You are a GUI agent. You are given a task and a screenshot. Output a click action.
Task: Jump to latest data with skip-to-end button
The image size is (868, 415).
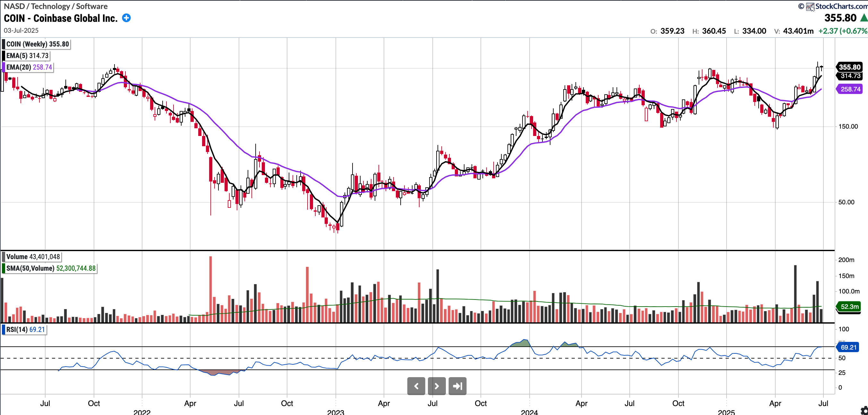[x=457, y=386]
